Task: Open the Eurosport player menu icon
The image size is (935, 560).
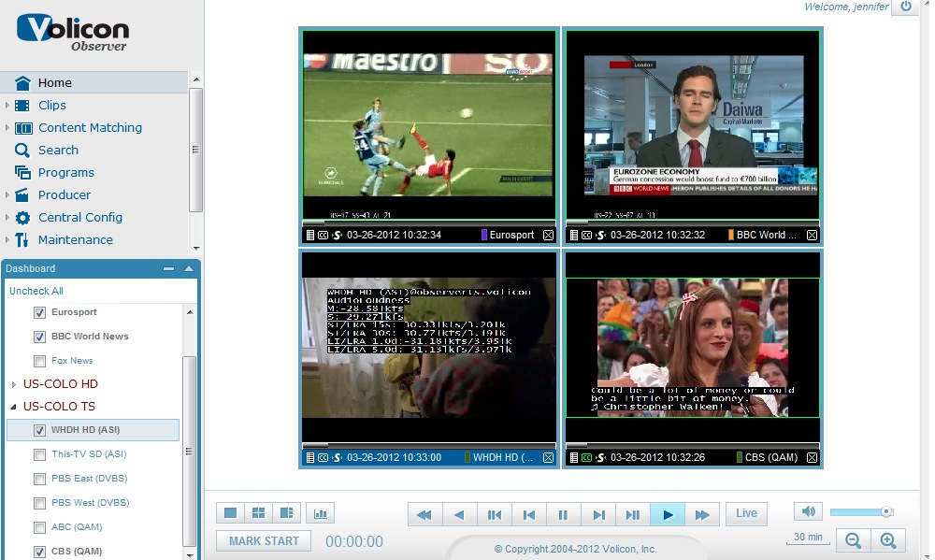Action: [310, 235]
